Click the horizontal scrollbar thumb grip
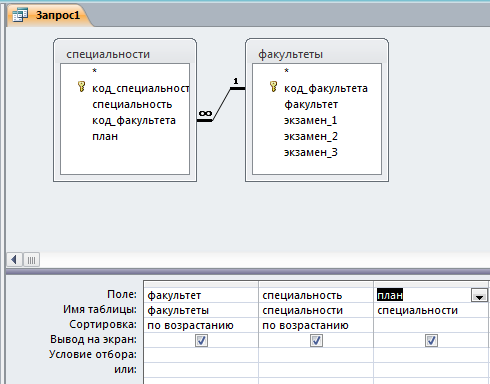 pos(31,260)
